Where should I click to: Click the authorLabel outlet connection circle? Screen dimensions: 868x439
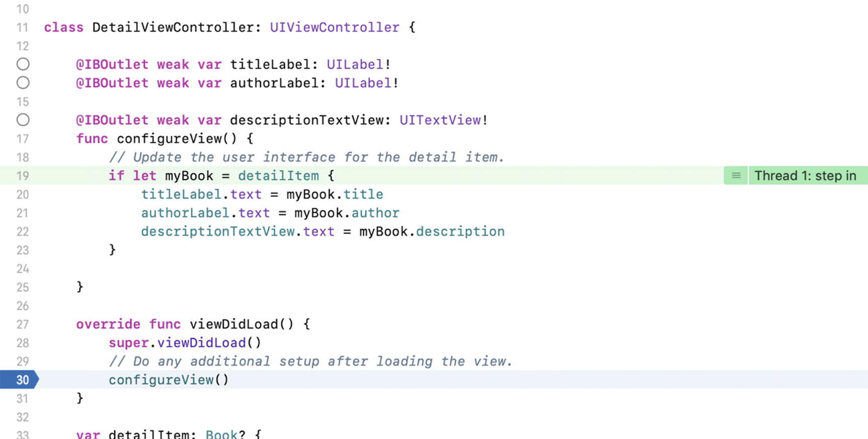(23, 83)
